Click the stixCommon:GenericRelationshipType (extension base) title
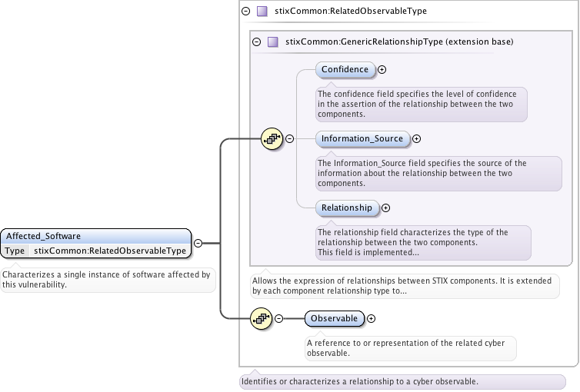580x392 pixels. 399,42
